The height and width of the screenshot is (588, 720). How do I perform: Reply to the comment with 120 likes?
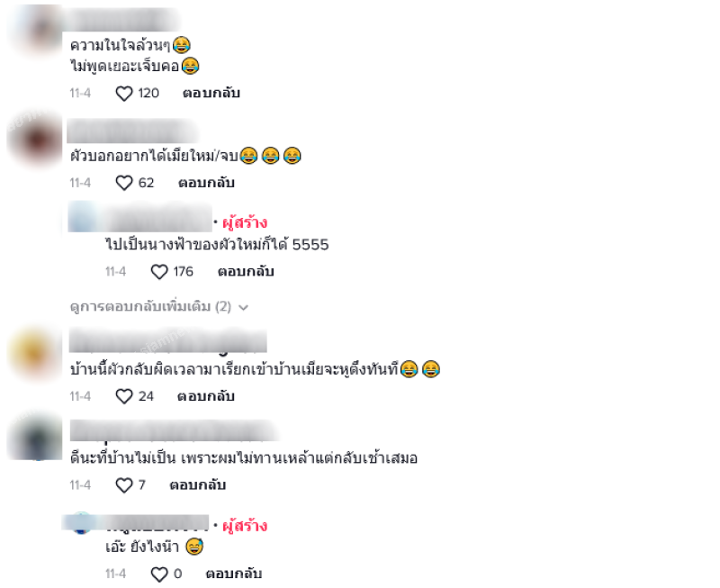[211, 94]
